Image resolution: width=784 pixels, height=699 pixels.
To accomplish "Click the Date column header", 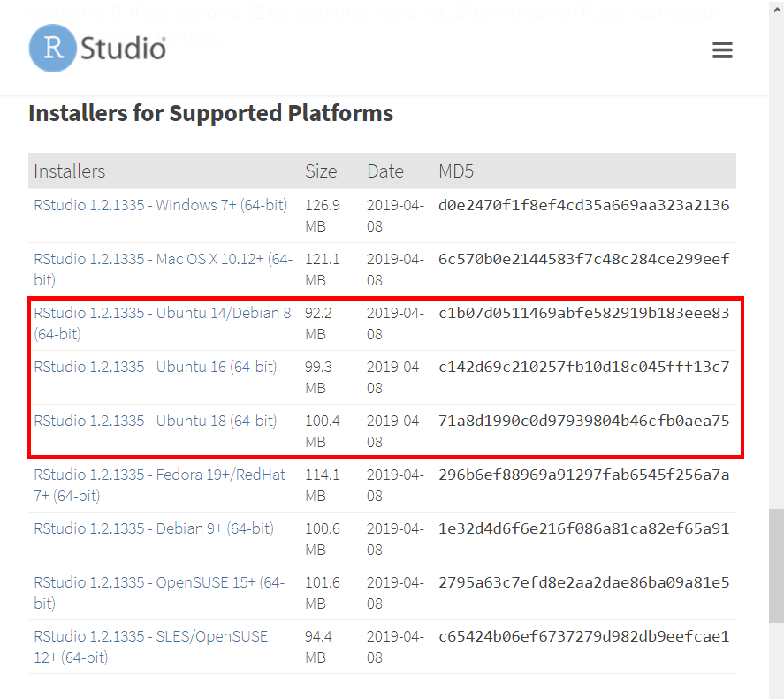I will click(x=384, y=171).
